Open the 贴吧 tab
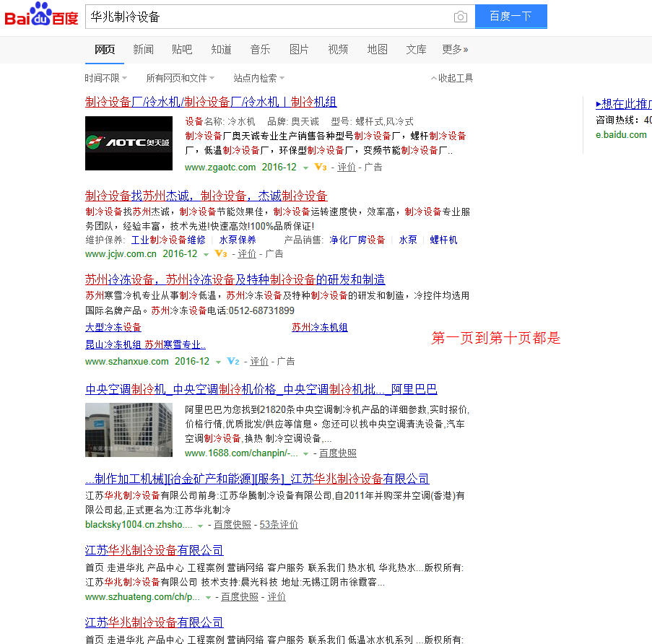Image resolution: width=652 pixels, height=644 pixels. coord(182,50)
